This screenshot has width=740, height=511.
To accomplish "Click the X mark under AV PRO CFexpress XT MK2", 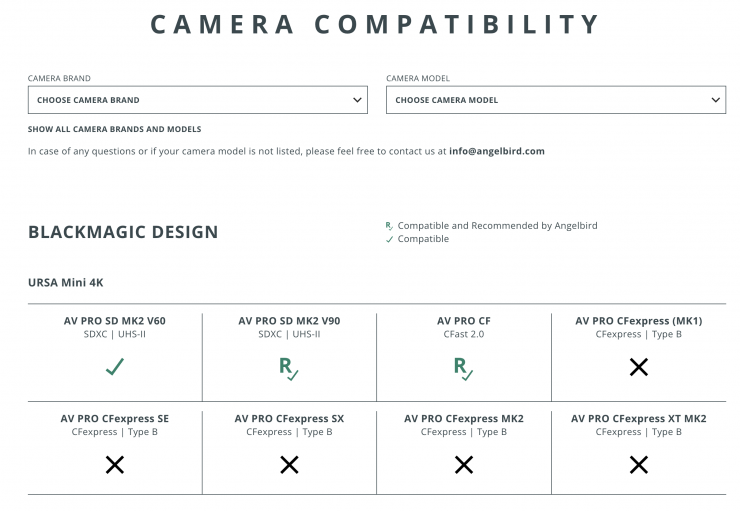I will pos(639,464).
